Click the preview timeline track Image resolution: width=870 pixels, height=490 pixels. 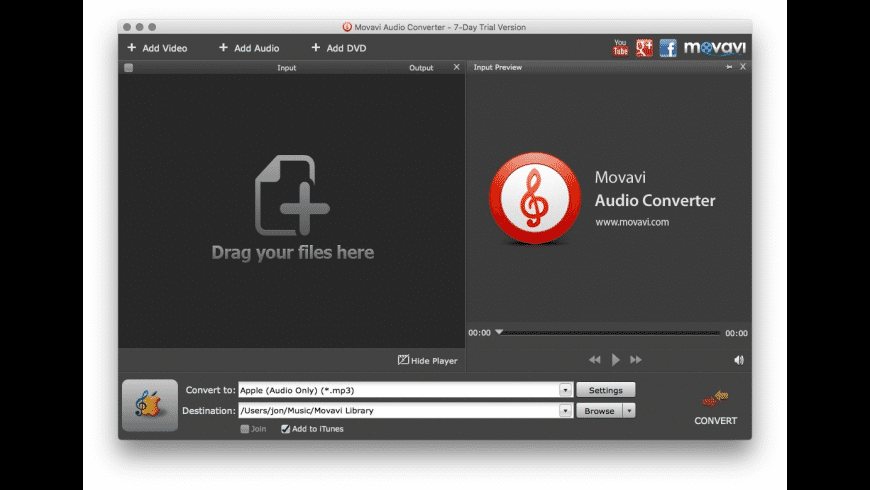click(x=609, y=333)
